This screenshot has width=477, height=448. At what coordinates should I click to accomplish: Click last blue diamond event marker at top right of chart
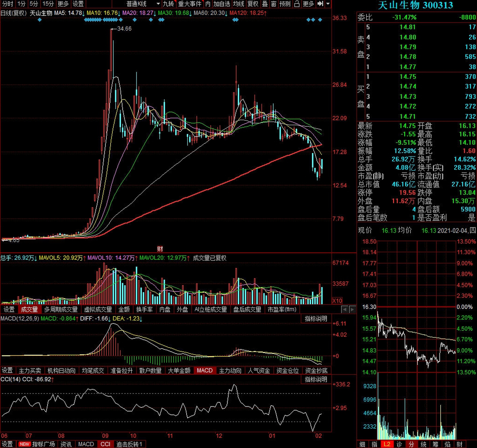(x=320, y=20)
